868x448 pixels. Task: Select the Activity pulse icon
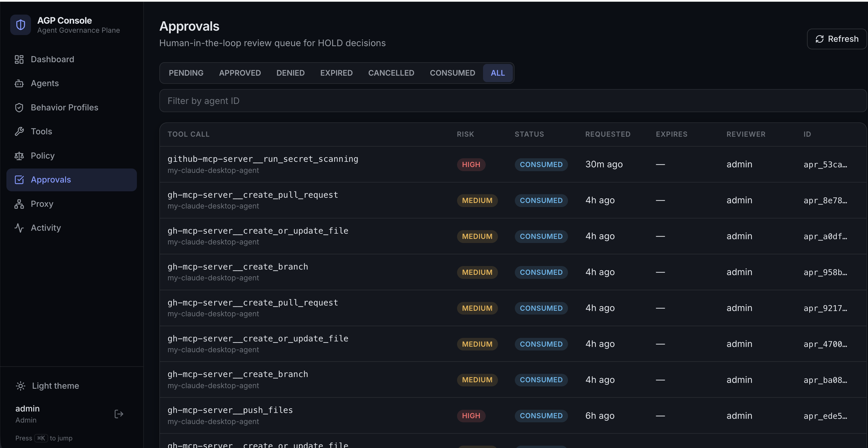(x=19, y=228)
